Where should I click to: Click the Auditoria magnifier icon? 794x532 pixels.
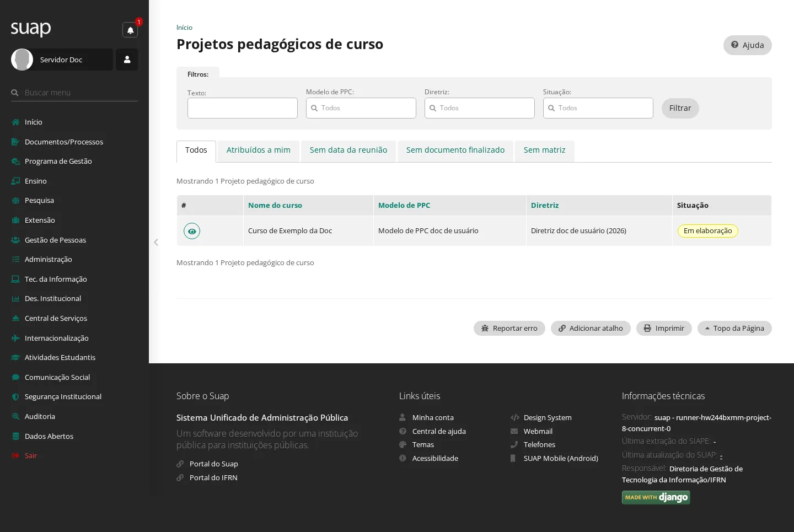(15, 416)
